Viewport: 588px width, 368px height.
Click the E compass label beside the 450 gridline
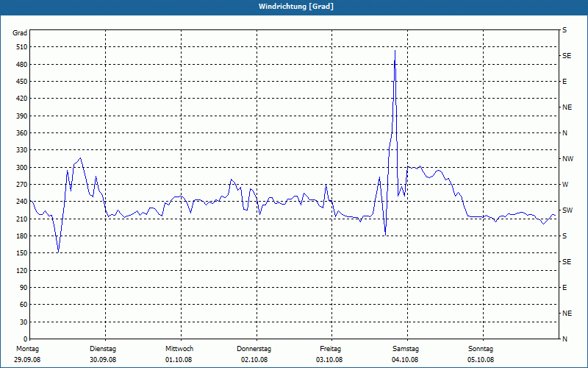tap(564, 82)
